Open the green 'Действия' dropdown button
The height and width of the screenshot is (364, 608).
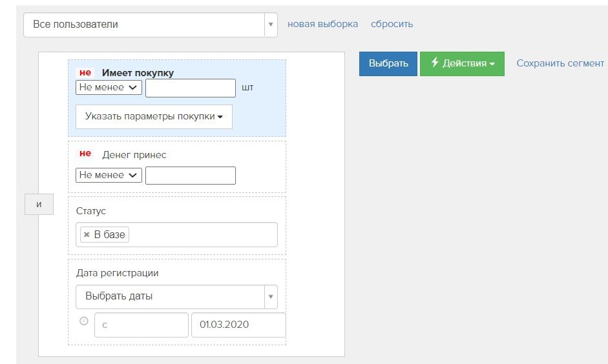point(462,63)
